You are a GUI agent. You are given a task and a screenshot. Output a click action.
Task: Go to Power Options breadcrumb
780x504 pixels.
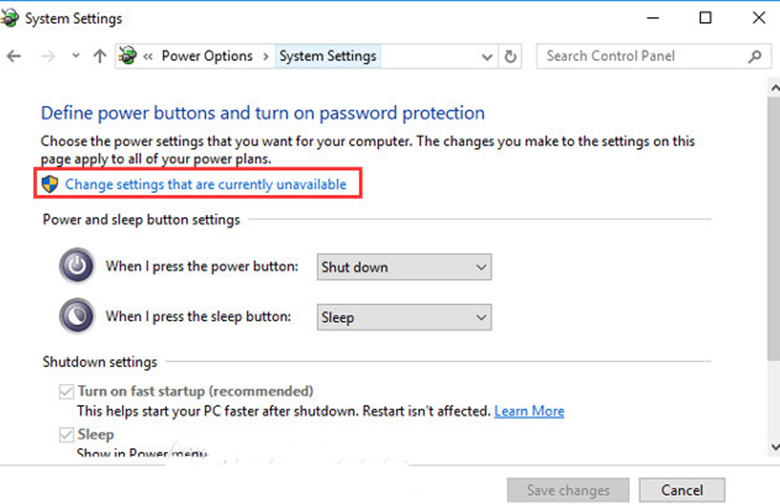click(x=207, y=57)
